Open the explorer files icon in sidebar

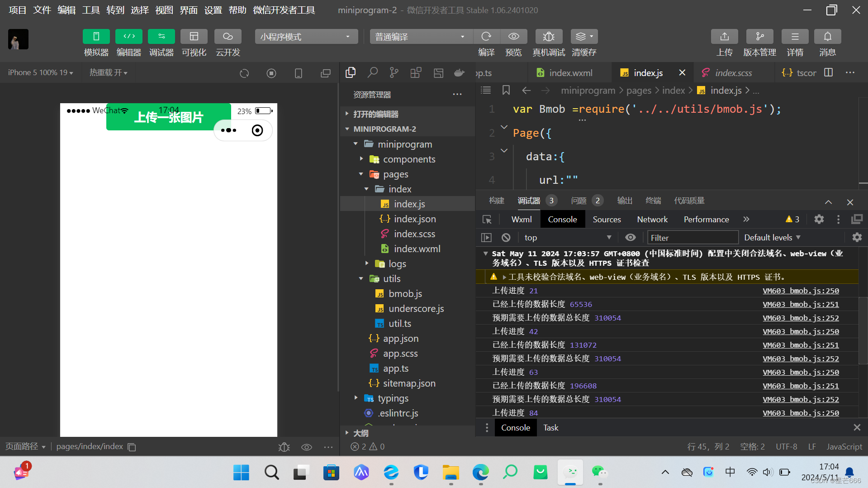click(351, 72)
